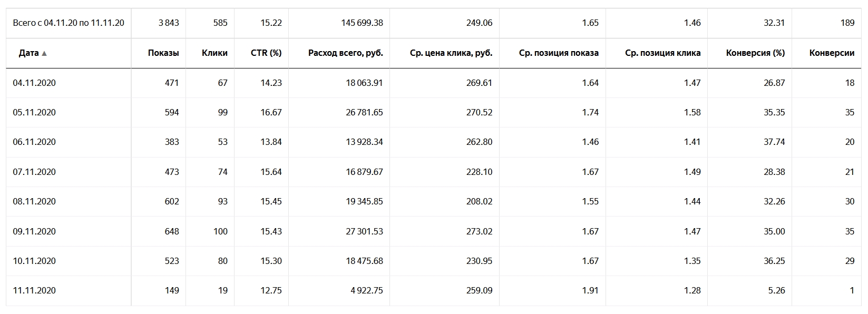Sort by Ср. цена клика header
868x314 pixels.
(451, 53)
